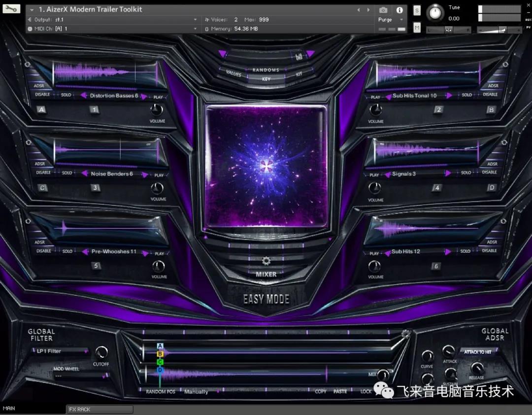The image size is (532, 415).
Task: Play the Distortion Basses 6 sample
Action: (158, 97)
